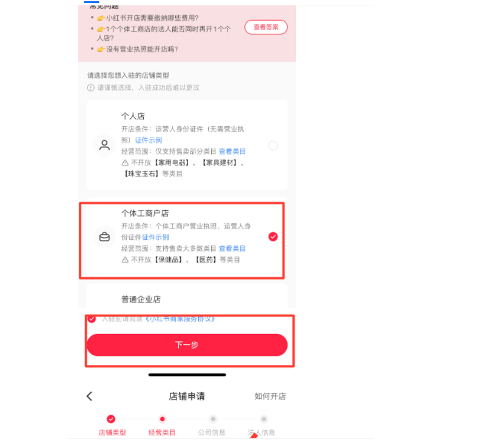Open 证件示例 link under 个体工商户店
Screen dimensions: 478x448
coord(155,238)
